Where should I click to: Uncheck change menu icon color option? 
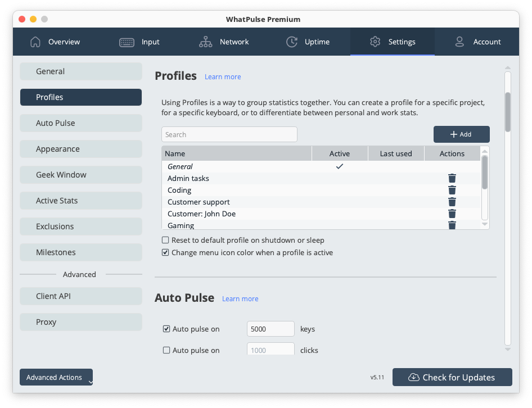pyautogui.click(x=166, y=252)
